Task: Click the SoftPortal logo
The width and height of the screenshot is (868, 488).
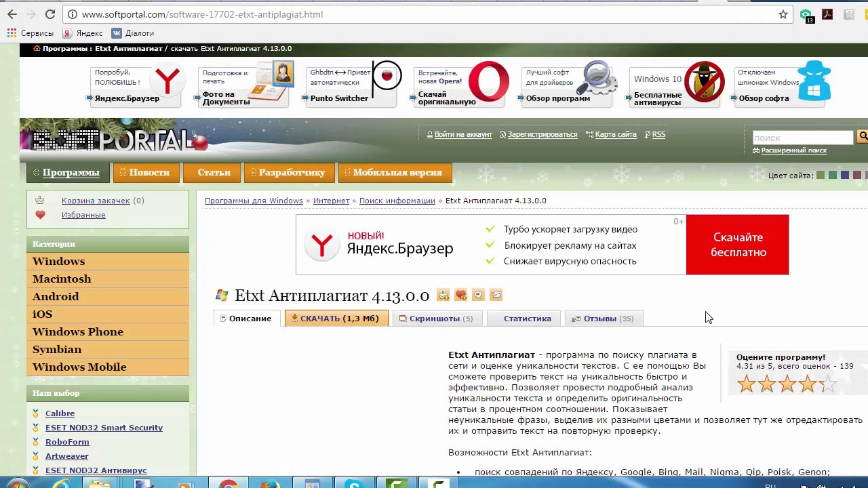Action: [114, 140]
